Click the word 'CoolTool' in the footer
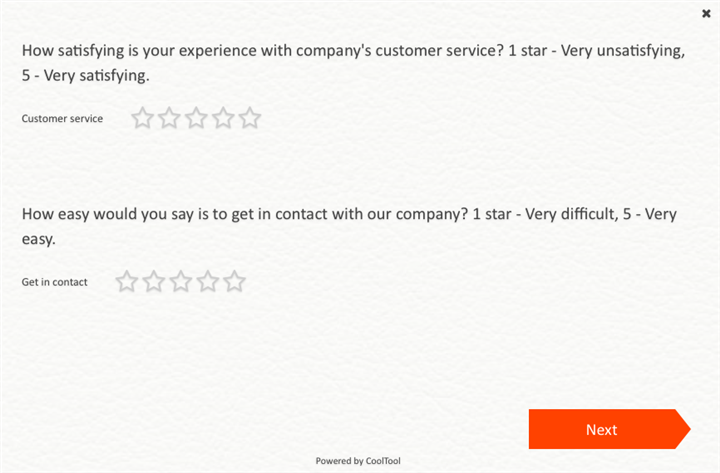This screenshot has height=473, width=720. 384,461
